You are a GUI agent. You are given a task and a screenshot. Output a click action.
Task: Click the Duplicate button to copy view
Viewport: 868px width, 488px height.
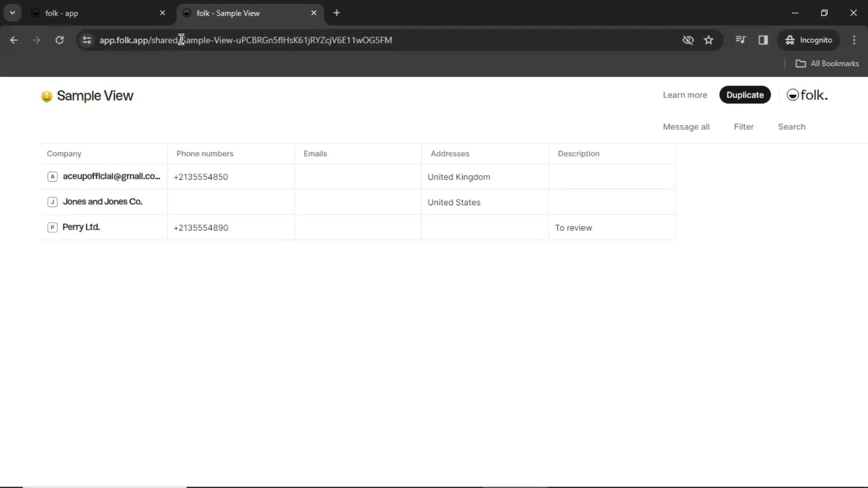click(x=745, y=95)
